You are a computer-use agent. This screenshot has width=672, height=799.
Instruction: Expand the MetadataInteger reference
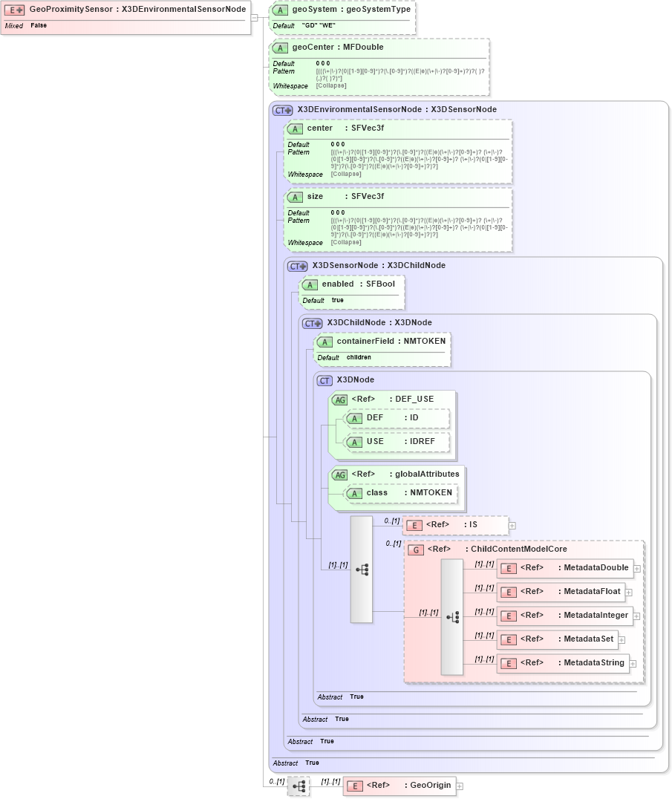click(x=636, y=616)
